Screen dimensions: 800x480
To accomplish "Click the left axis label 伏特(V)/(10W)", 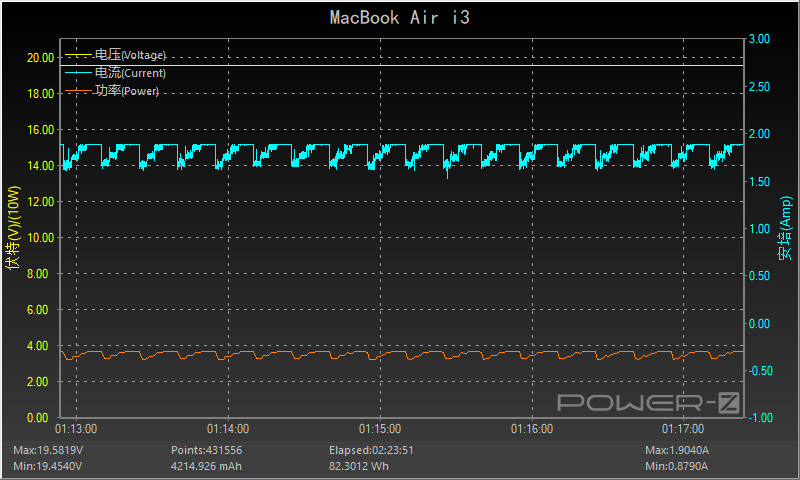I will tap(13, 228).
